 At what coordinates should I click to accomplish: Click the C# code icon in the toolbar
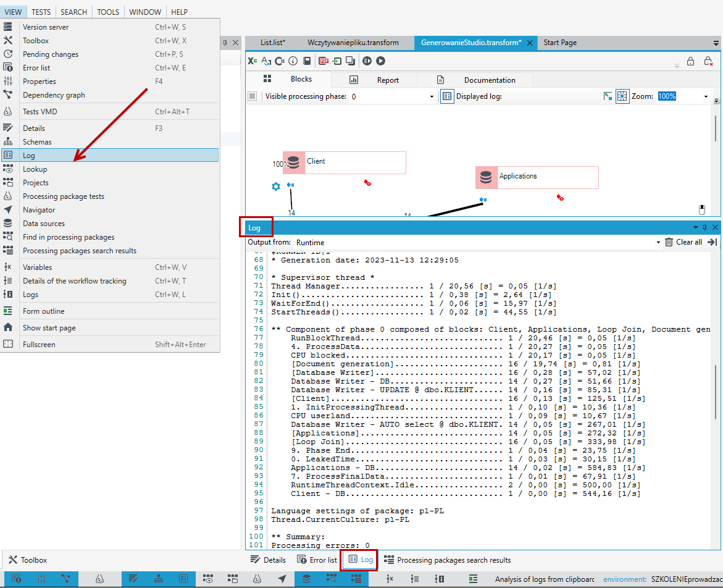tap(280, 61)
